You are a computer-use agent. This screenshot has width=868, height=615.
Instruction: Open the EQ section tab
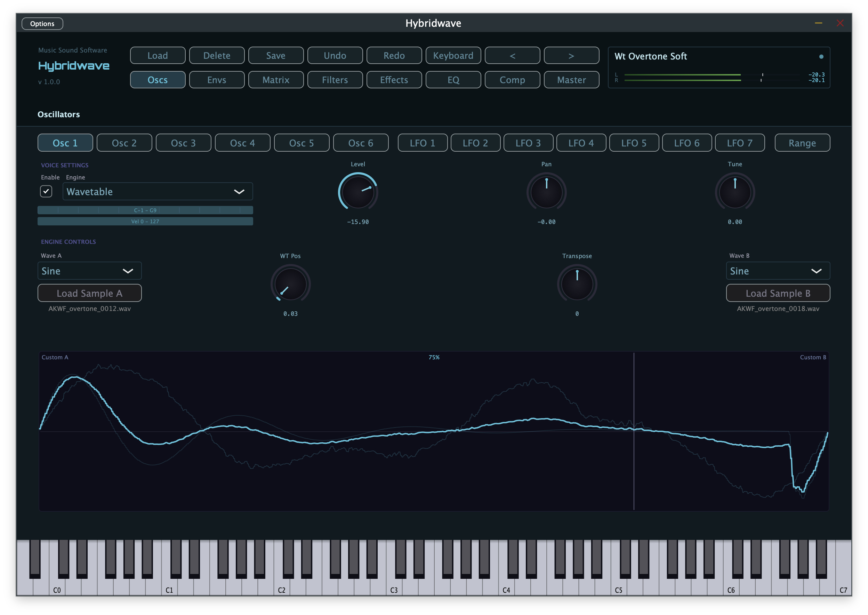(453, 80)
